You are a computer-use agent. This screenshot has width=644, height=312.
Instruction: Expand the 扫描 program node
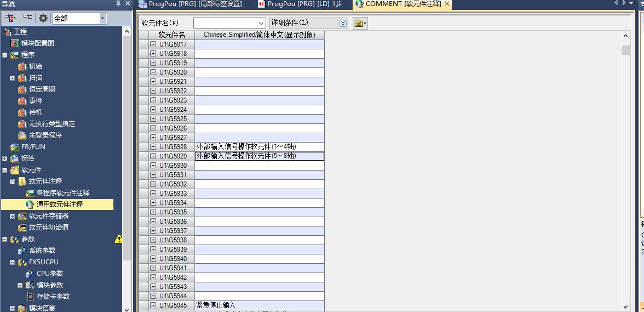coord(12,78)
